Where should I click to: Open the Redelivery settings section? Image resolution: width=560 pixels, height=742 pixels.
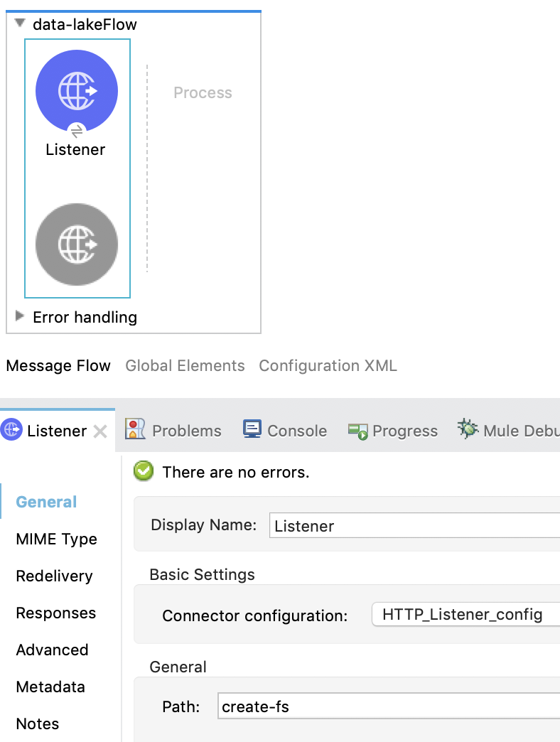click(x=54, y=576)
